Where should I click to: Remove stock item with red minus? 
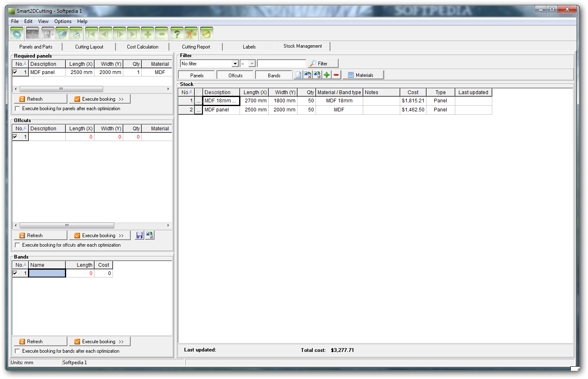(x=336, y=75)
